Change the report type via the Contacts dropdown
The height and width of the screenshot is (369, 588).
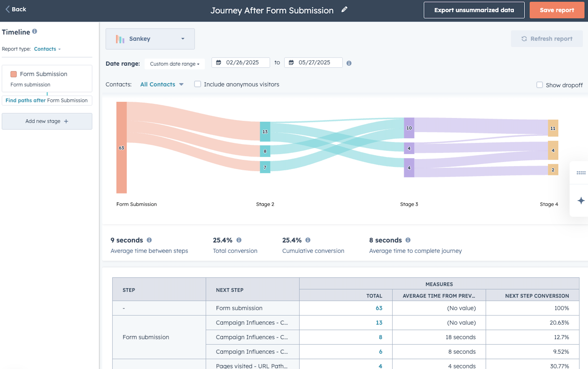coord(47,49)
